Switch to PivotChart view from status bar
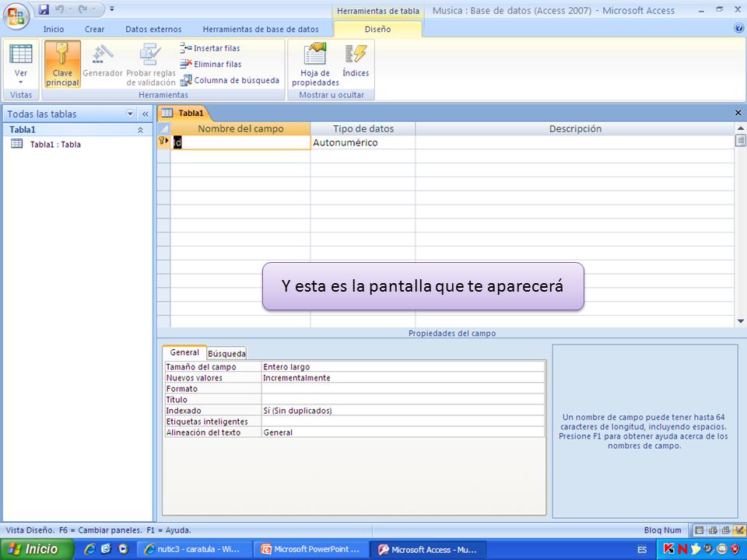 point(725,530)
